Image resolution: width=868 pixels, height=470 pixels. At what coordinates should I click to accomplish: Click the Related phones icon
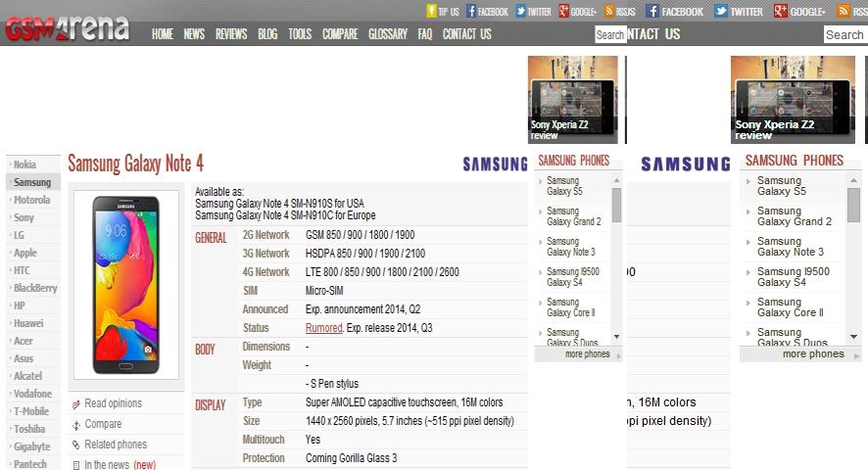[76, 446]
